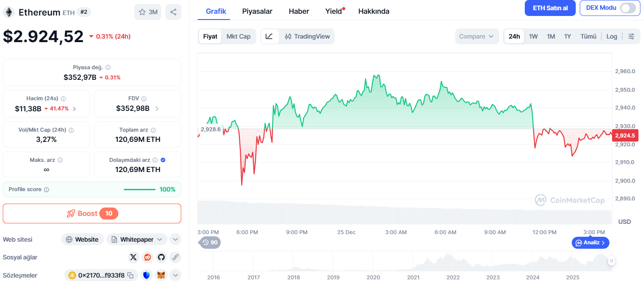Click the Profile score progress bar

140,190
